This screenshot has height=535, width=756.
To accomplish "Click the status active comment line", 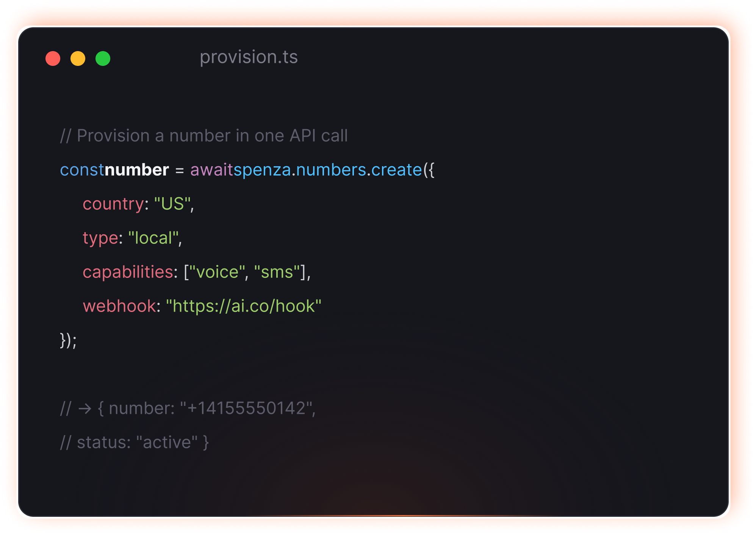I will coord(135,442).
